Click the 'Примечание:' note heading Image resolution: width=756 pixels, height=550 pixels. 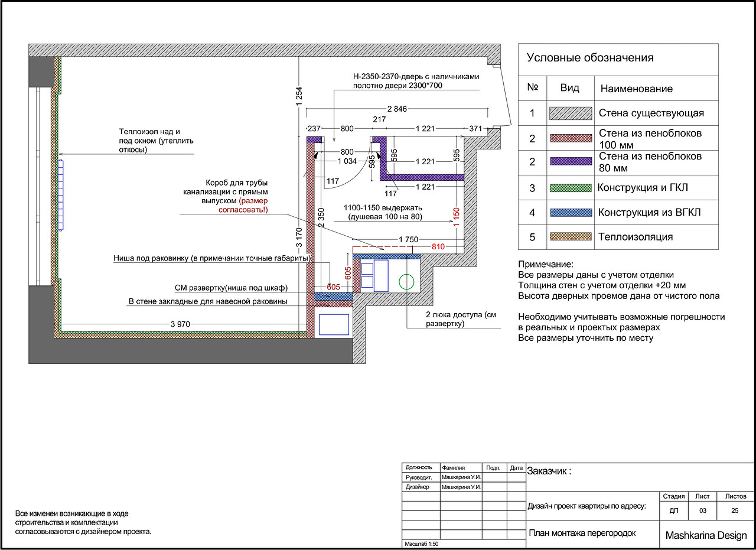[x=546, y=265]
